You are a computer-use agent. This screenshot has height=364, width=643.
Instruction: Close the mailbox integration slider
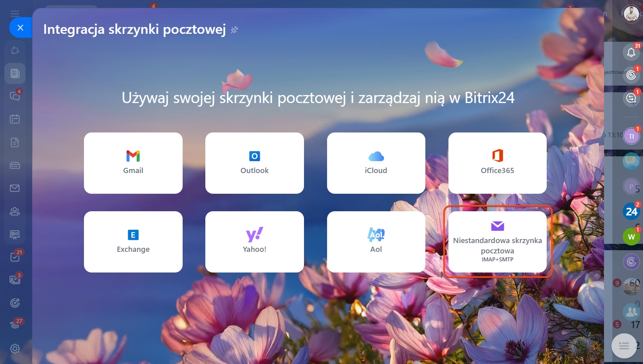[21, 27]
